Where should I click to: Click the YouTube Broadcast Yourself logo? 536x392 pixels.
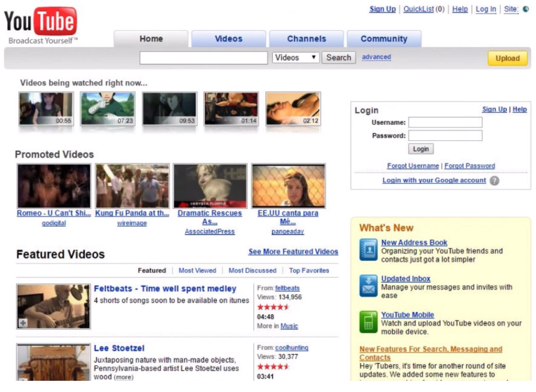click(41, 26)
